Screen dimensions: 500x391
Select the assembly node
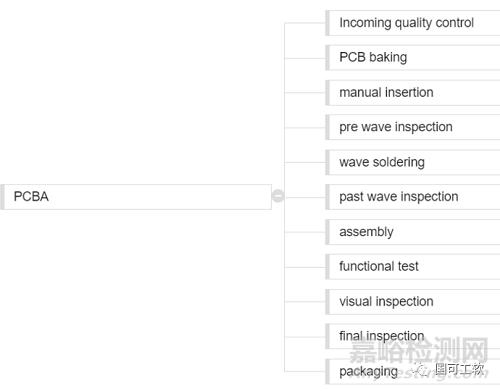coord(413,232)
